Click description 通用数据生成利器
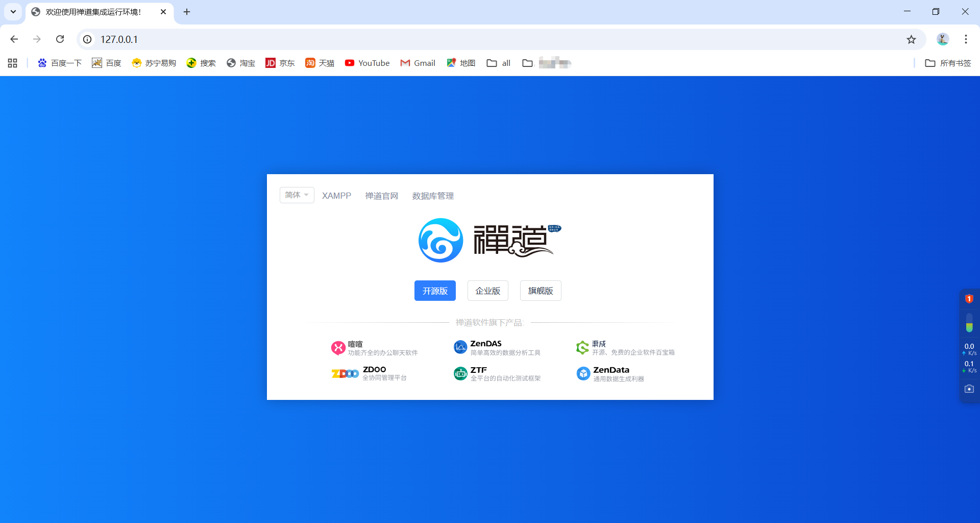980x523 pixels. pyautogui.click(x=619, y=379)
